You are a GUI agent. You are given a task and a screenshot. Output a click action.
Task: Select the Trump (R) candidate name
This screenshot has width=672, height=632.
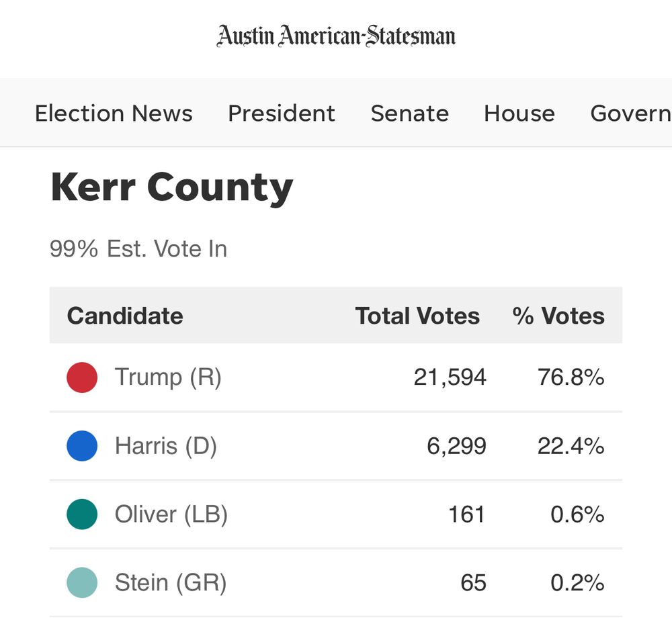[x=168, y=377]
